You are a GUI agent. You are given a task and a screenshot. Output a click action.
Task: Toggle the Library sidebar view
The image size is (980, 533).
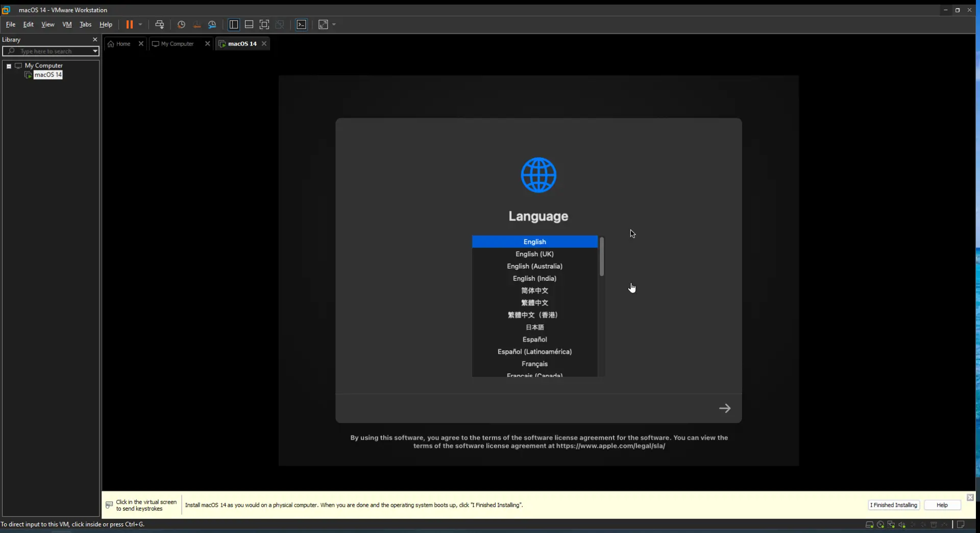(x=234, y=25)
